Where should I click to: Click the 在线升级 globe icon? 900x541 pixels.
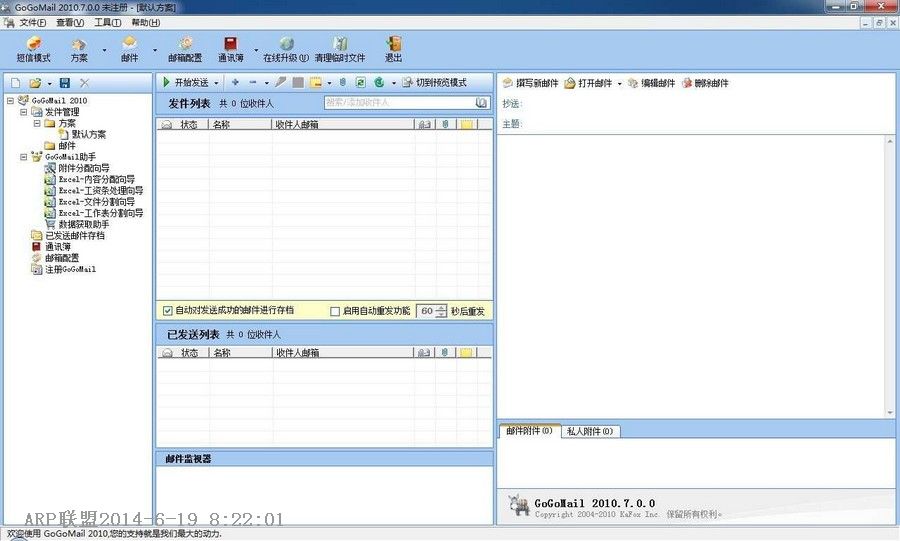coord(286,44)
